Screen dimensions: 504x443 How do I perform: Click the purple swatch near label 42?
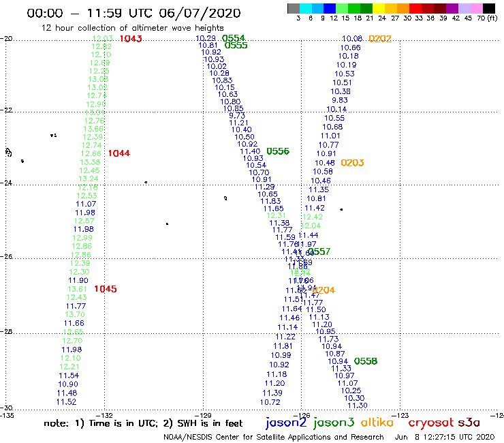point(452,8)
